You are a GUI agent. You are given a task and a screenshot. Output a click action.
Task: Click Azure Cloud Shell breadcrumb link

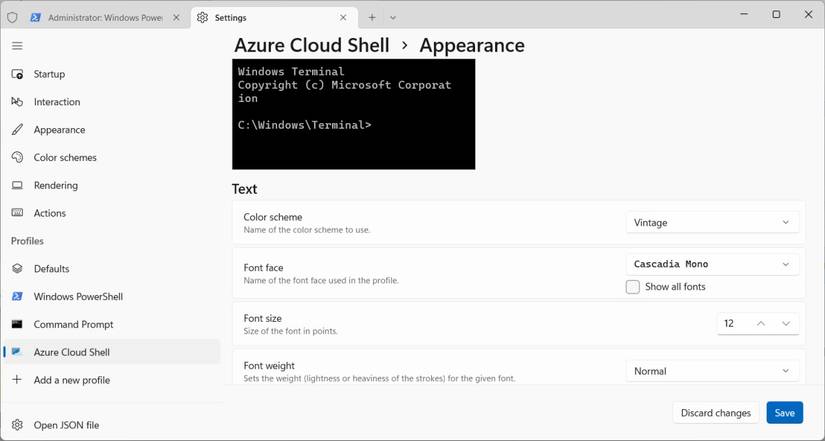(310, 46)
